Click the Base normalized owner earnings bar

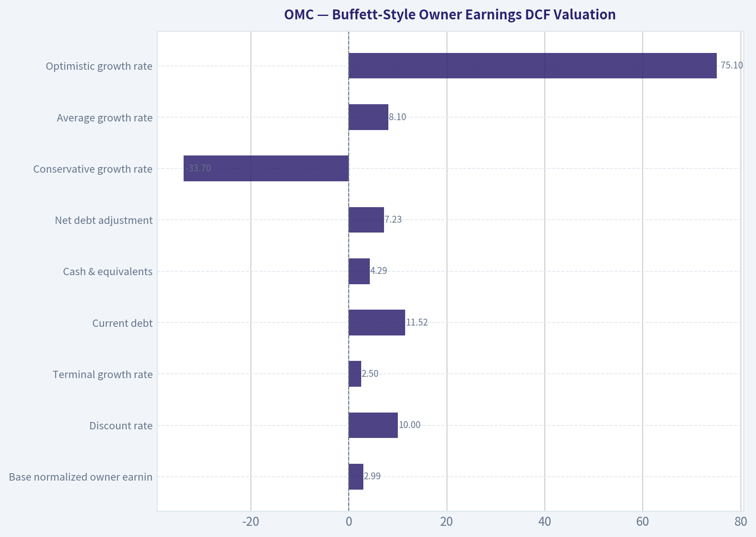[x=356, y=477]
